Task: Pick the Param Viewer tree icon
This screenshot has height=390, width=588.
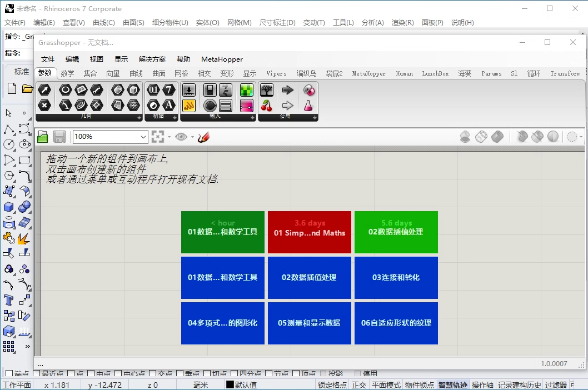Action: (267, 90)
